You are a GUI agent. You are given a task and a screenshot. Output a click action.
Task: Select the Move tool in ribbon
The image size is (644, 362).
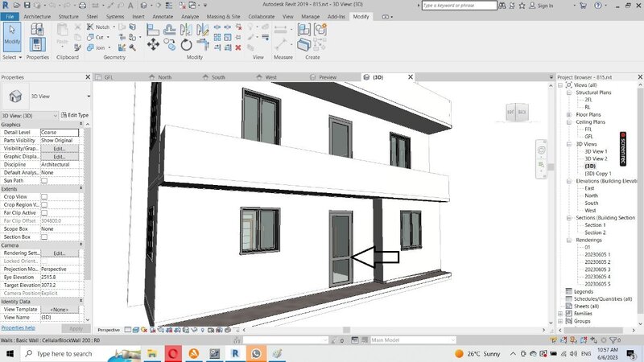tap(153, 45)
